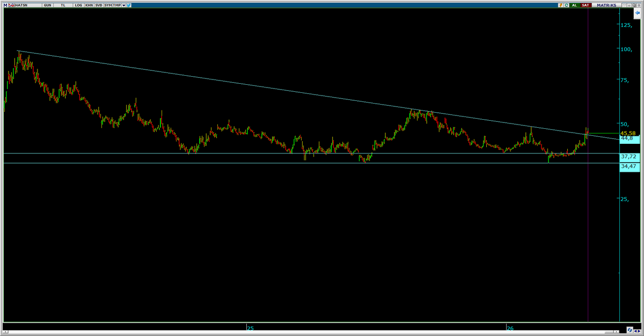Click the green refresh C icon
This screenshot has height=336, width=644.
[x=566, y=5]
